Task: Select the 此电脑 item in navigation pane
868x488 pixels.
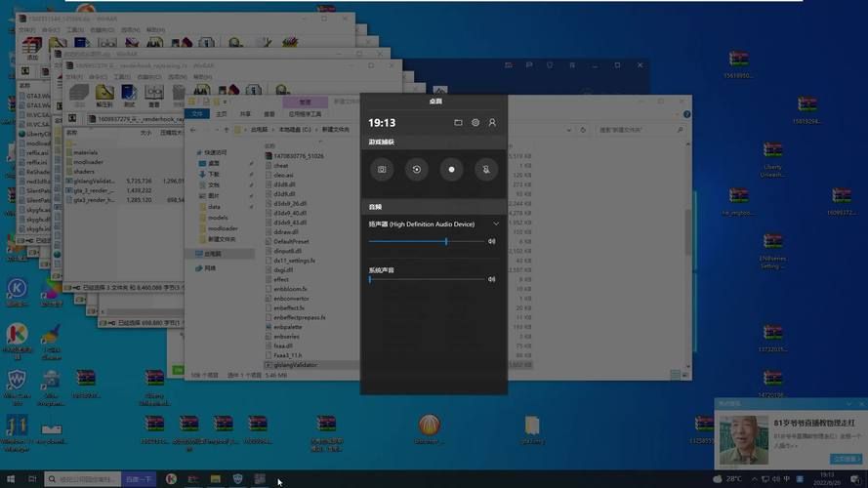Action: coord(212,253)
